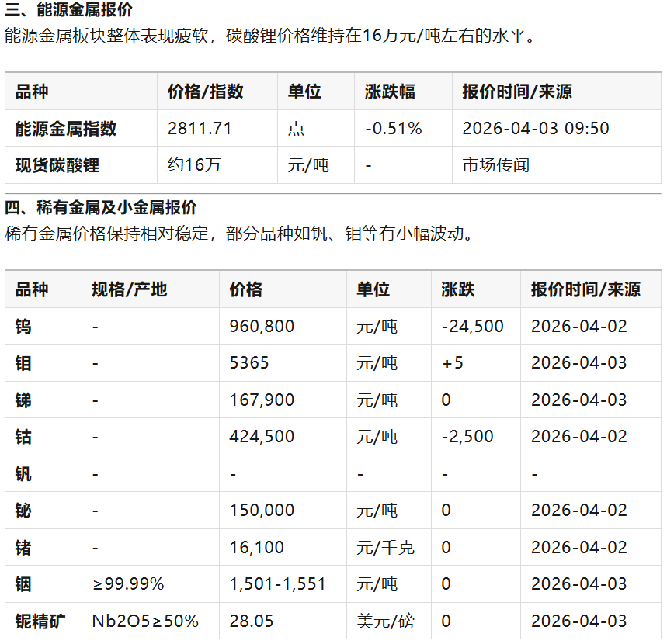Select the 钒 row label
Viewport: 667px width, 644px height.
tap(24, 474)
